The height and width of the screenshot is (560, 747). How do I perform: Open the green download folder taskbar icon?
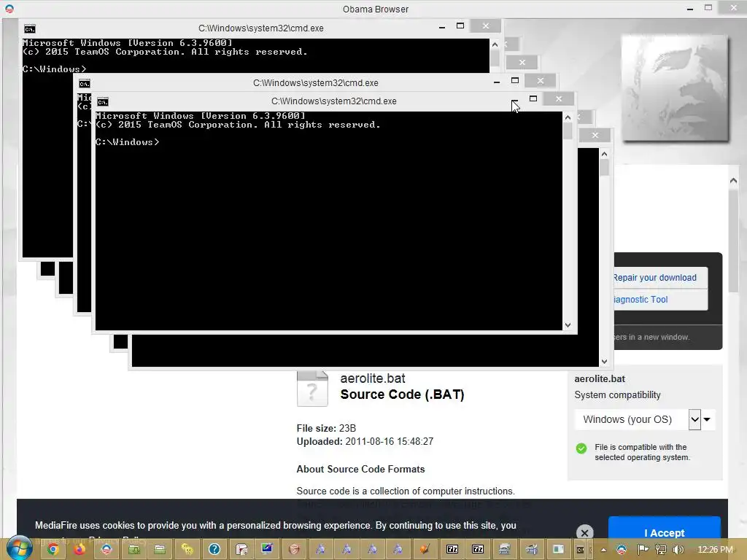coord(134,550)
